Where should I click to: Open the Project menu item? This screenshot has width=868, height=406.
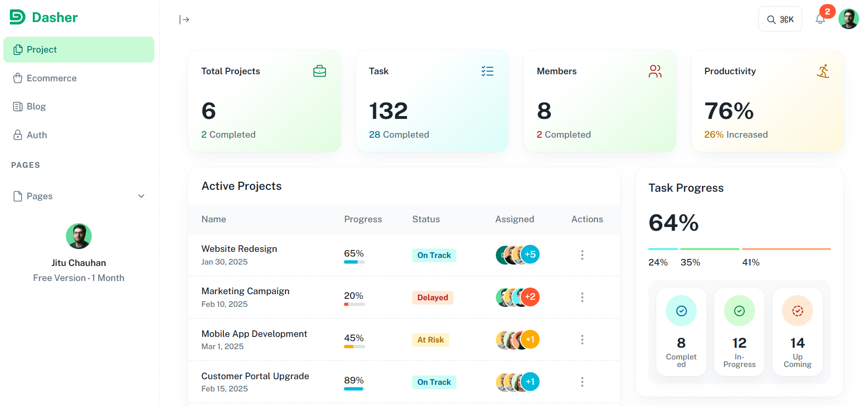point(79,49)
